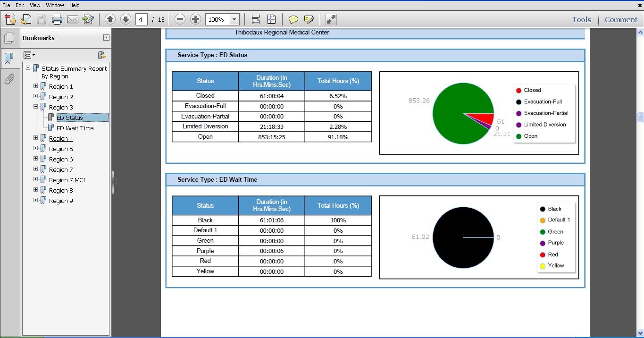Open the Window menu
Image resolution: width=644 pixels, height=338 pixels.
coord(55,5)
